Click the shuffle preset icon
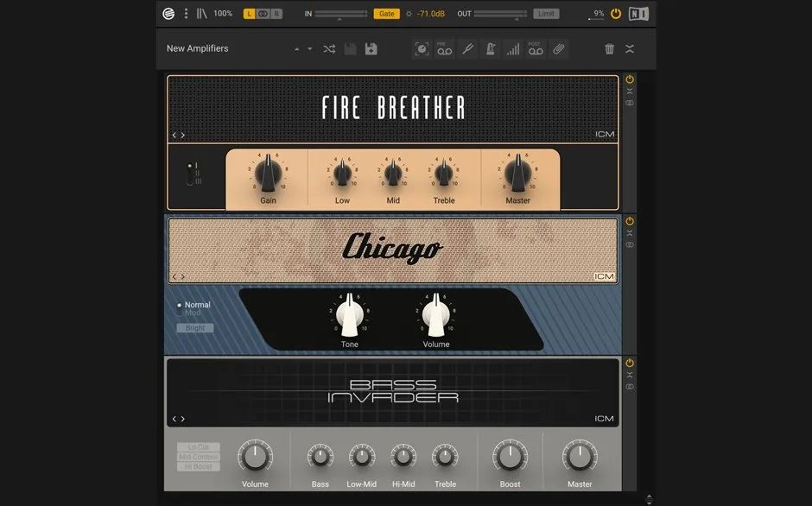812x506 pixels. 329,49
